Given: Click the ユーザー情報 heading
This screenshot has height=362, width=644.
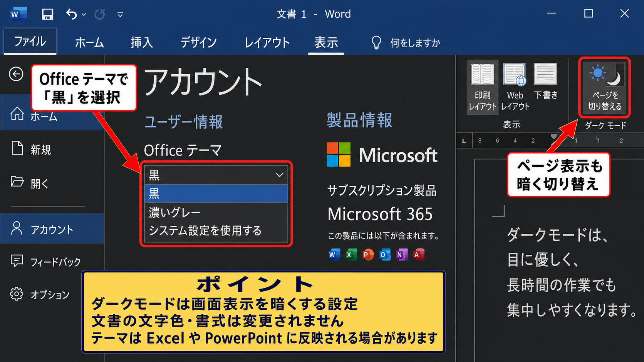Looking at the screenshot, I should tap(184, 122).
